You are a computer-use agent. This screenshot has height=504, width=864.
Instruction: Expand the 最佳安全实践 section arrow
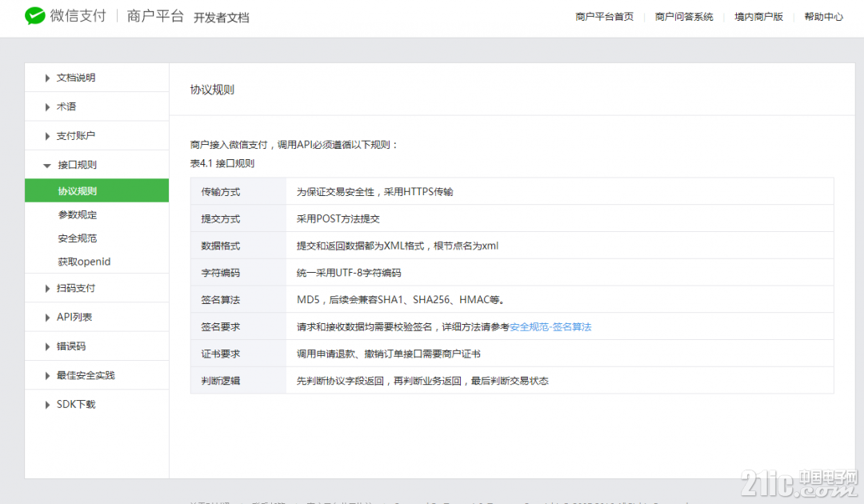tap(47, 376)
